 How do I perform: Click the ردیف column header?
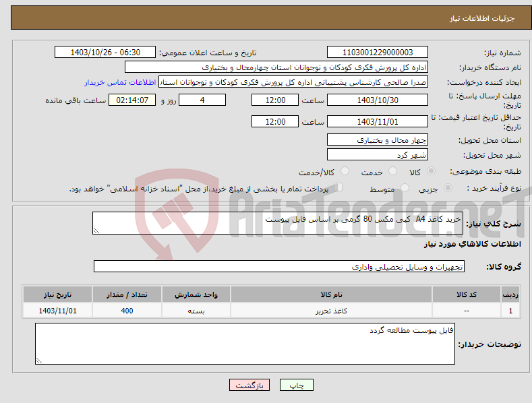click(510, 294)
